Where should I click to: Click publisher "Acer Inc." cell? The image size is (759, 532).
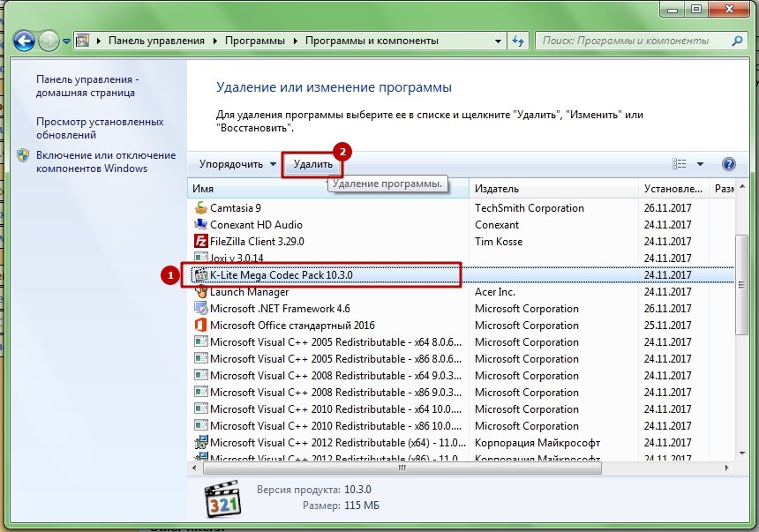495,291
